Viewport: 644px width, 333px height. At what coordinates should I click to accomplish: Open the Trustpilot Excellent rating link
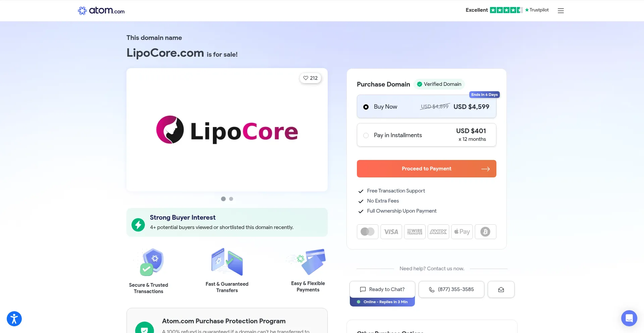coord(507,10)
